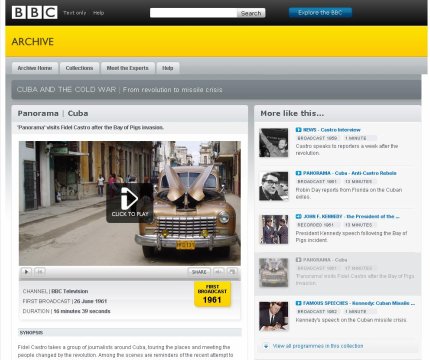Click the greyed-out Panorama Cuba car thumbnail

274,272
